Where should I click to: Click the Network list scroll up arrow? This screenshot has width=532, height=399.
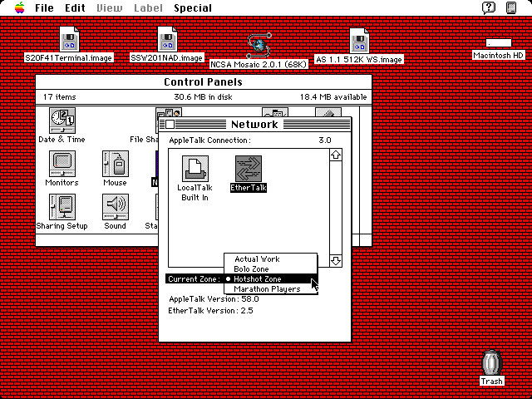(336, 155)
